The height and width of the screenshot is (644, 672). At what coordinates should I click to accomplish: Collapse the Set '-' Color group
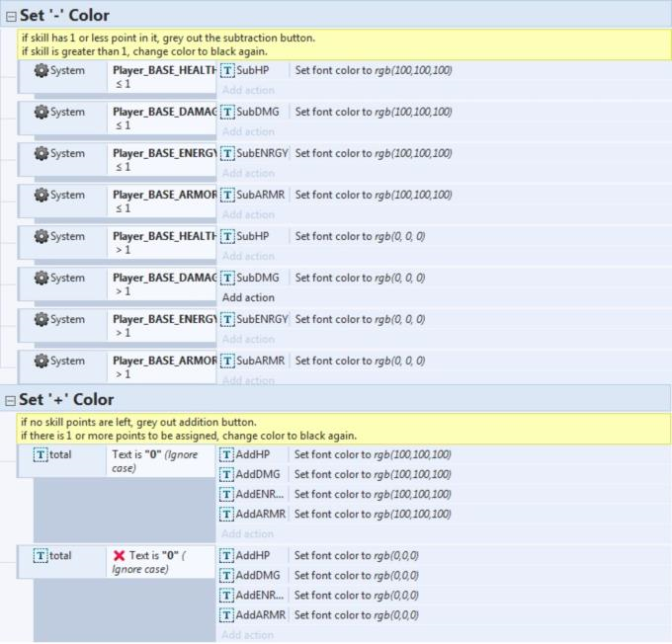pos(10,16)
